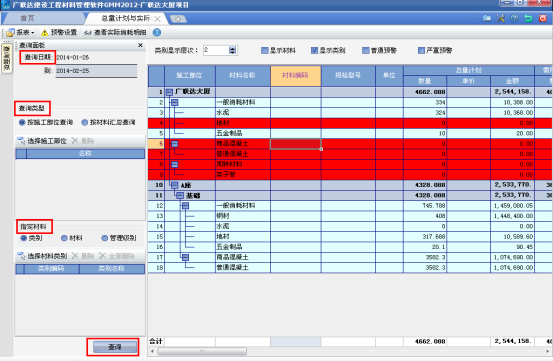Increase the 类别显示层次 spinner value
Image resolution: width=553 pixels, height=361 pixels.
click(x=232, y=48)
